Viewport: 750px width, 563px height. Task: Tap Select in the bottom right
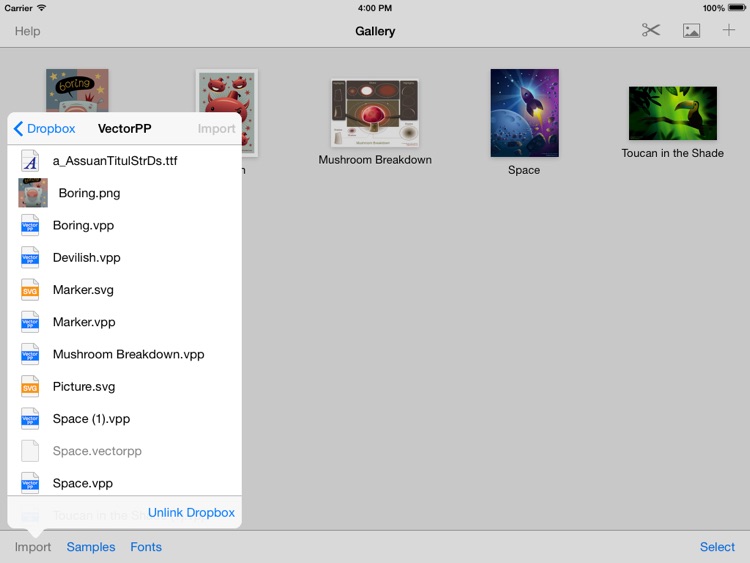click(717, 547)
